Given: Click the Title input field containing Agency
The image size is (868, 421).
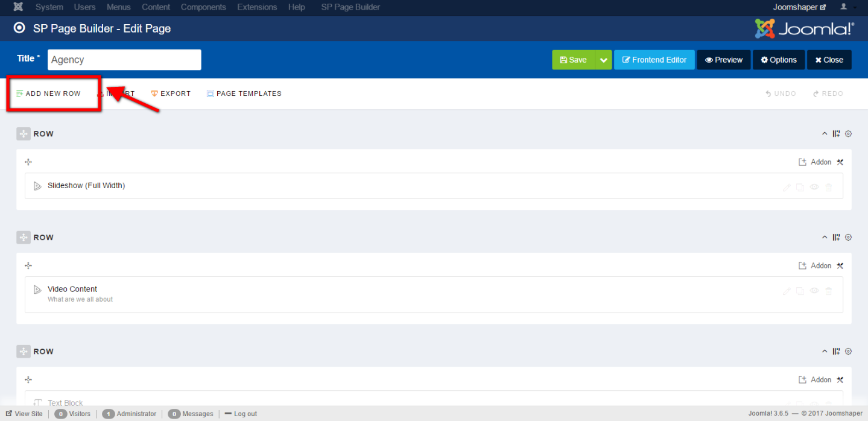Looking at the screenshot, I should tap(124, 60).
